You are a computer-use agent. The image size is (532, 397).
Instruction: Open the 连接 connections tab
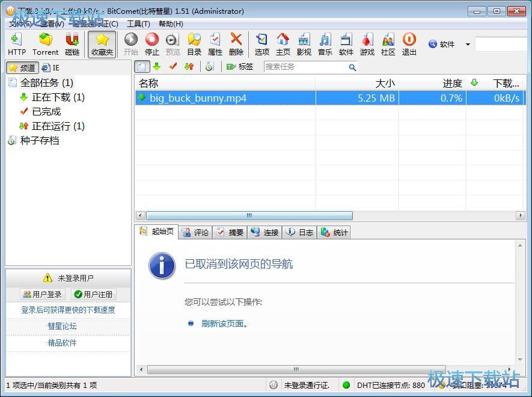click(x=264, y=232)
